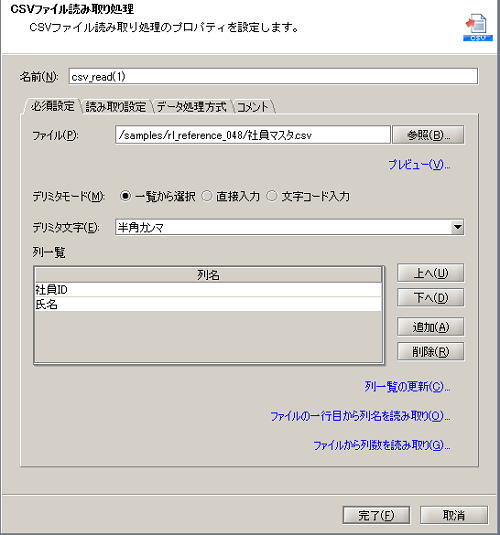
Task: Open the データ処理方式 tab
Action: point(191,107)
